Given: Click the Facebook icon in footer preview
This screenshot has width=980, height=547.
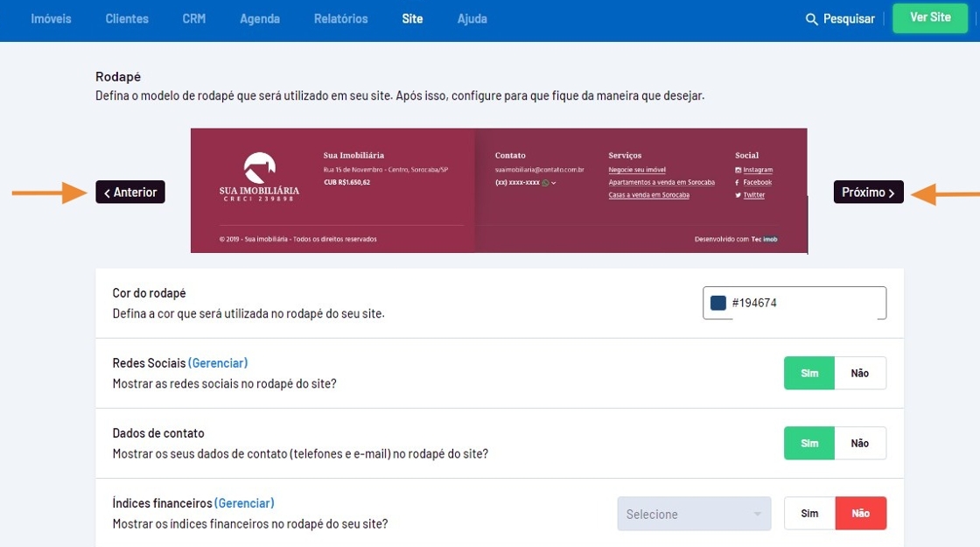Looking at the screenshot, I should pos(738,182).
